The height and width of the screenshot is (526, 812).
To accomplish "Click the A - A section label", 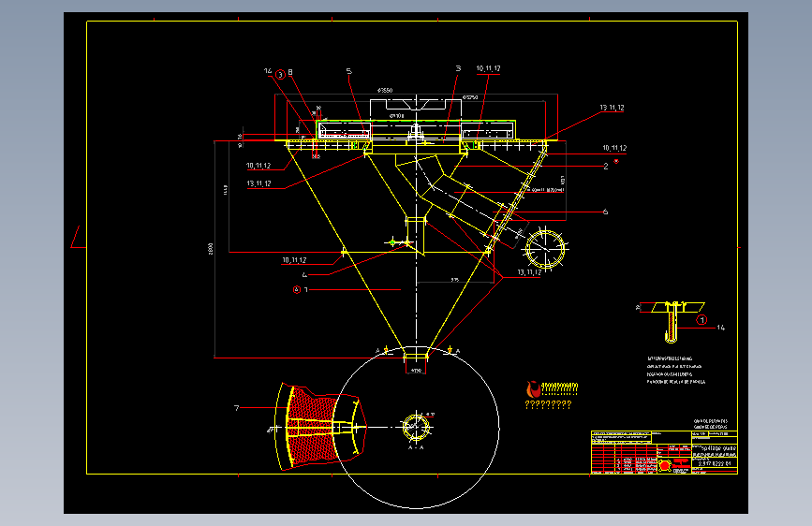I will pyautogui.click(x=416, y=447).
